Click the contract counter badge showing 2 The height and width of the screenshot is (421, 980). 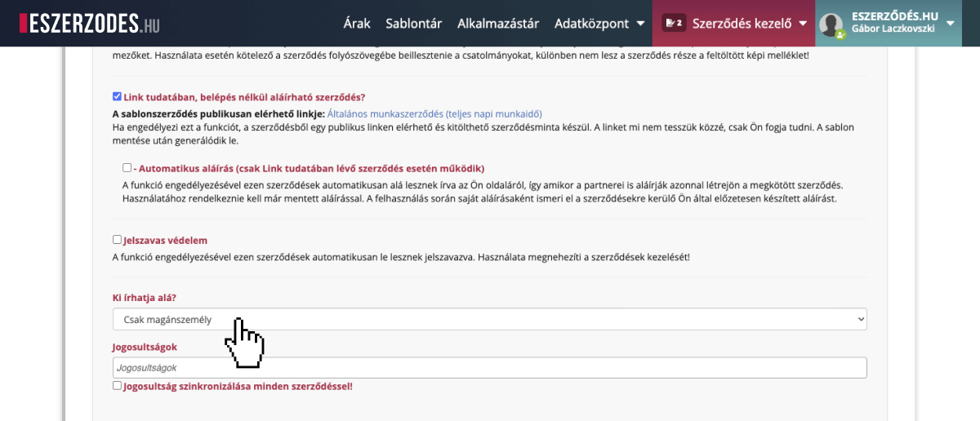coord(674,23)
